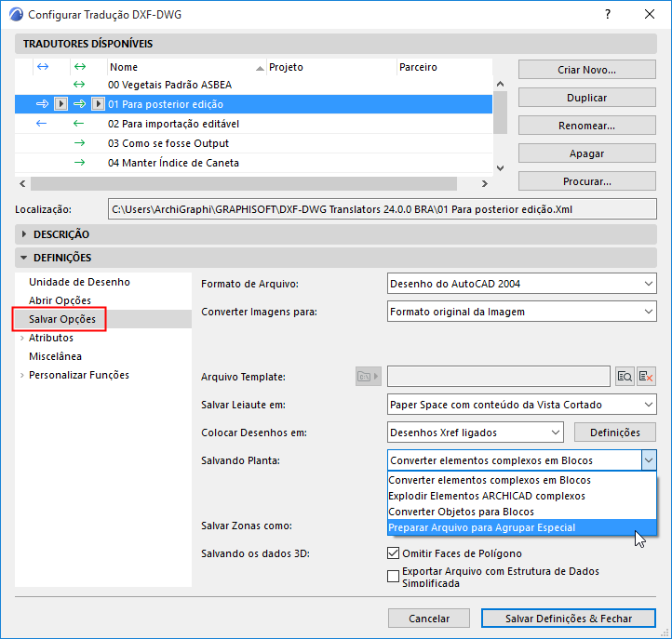Click translator list scroll down arrow
This screenshot has width=672, height=639.
tap(500, 168)
